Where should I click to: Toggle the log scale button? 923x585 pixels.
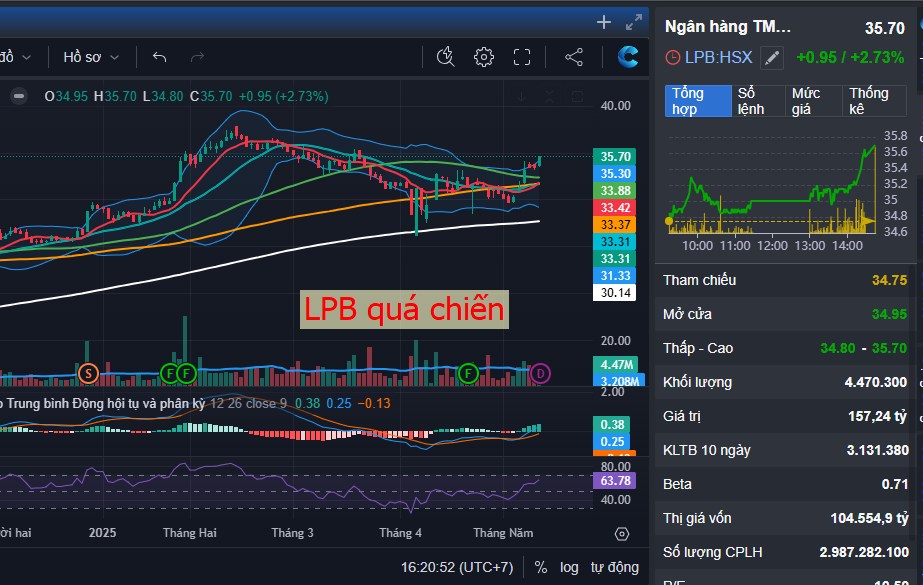569,567
